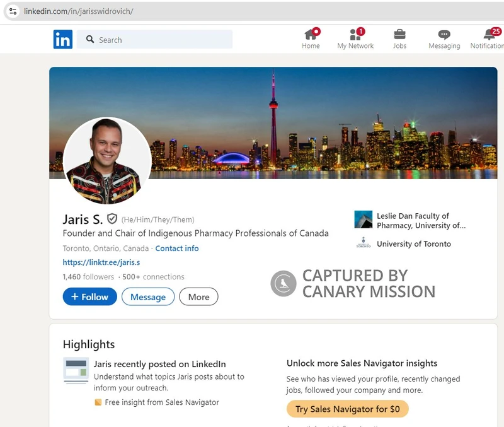Open My Network navigation icon
Screen dimensions: 504x427
(355, 34)
